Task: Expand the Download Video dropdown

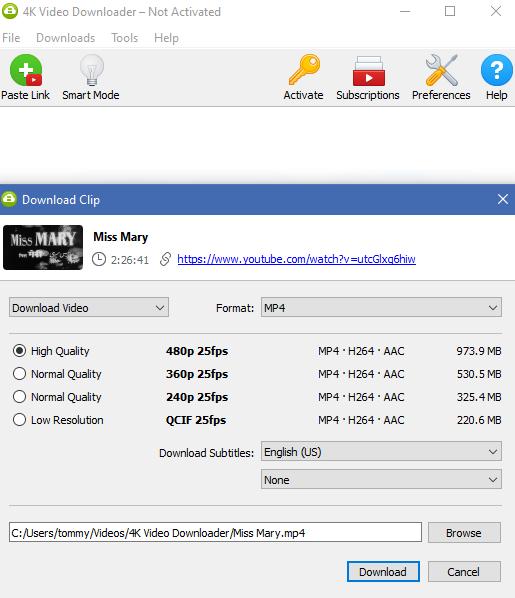Action: pos(89,307)
